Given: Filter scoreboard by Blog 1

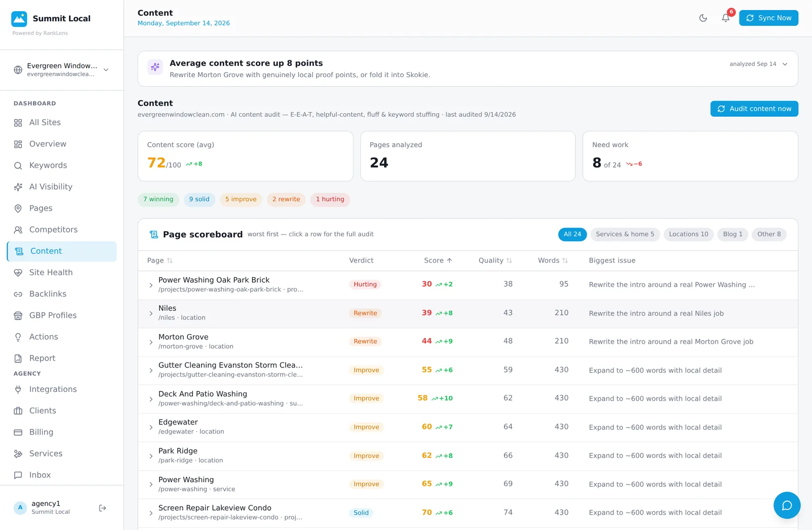Looking at the screenshot, I should (733, 234).
